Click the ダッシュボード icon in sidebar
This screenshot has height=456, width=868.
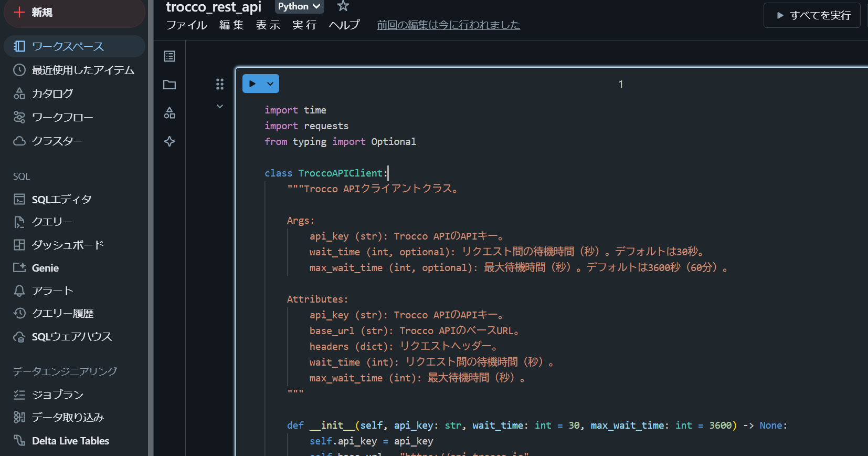19,245
